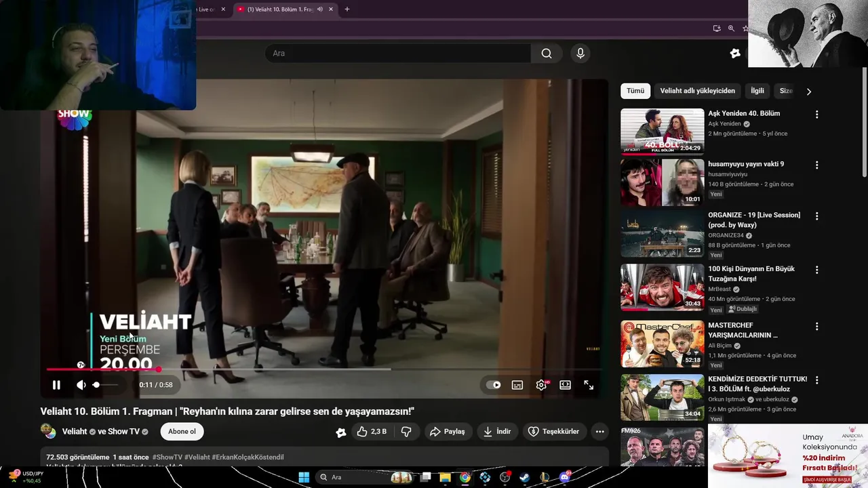Click the browser zoom magnifier icon

[731, 28]
